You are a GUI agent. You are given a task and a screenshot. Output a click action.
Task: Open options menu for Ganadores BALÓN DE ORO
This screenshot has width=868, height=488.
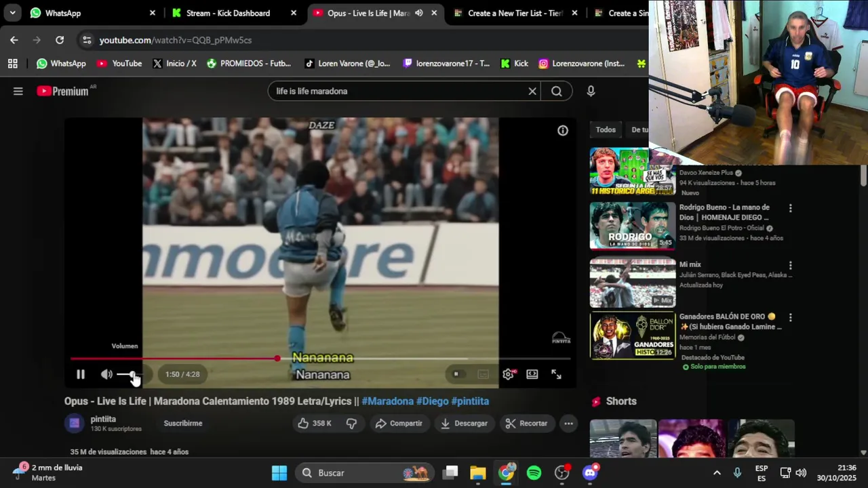pyautogui.click(x=790, y=317)
